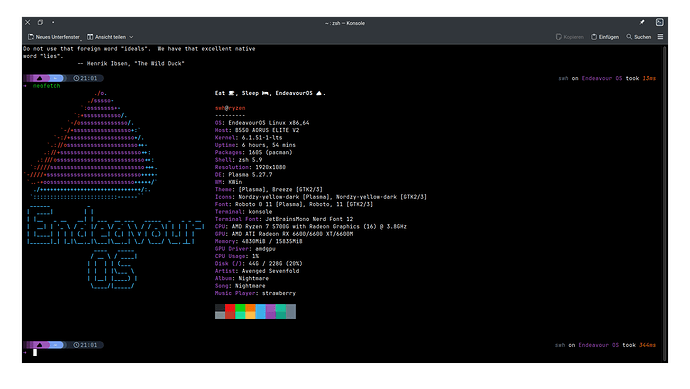
Task: Click the 'Disk (/): 44G / 228G (20%)' line
Action: pos(258,264)
